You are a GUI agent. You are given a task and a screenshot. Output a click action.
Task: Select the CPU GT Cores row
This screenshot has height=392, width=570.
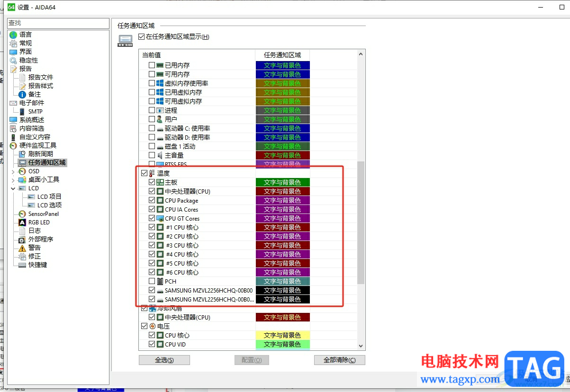point(182,218)
